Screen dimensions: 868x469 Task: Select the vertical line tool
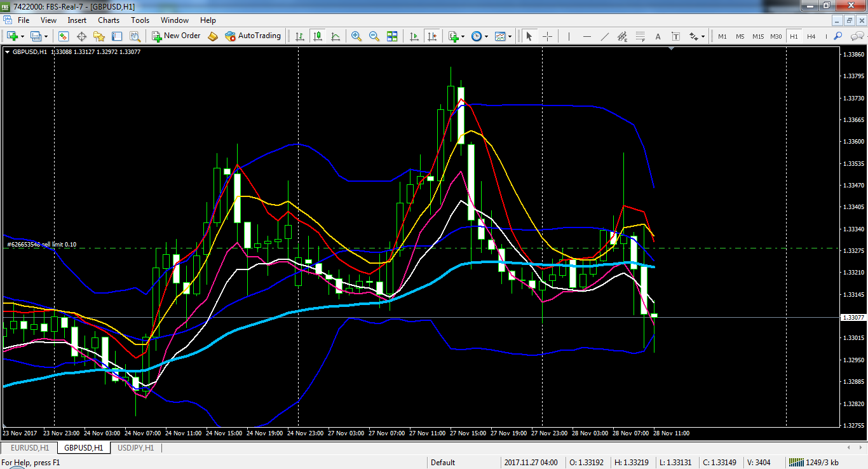[569, 36]
